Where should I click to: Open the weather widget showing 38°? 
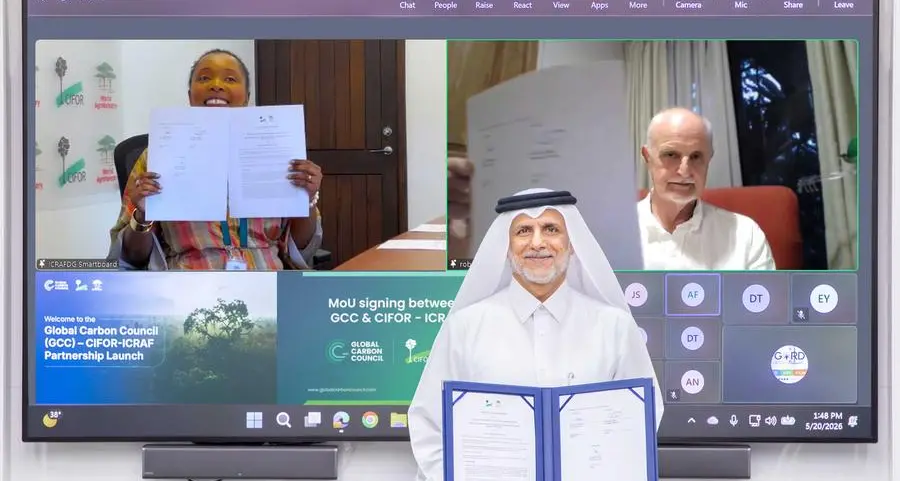52,419
